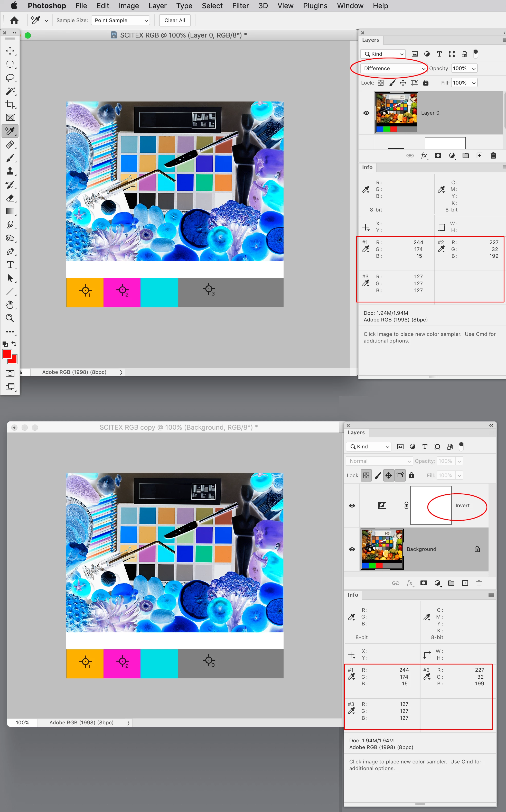Screen dimensions: 506x812
Task: Toggle visibility of the Invert adjustment layer
Action: 352,505
